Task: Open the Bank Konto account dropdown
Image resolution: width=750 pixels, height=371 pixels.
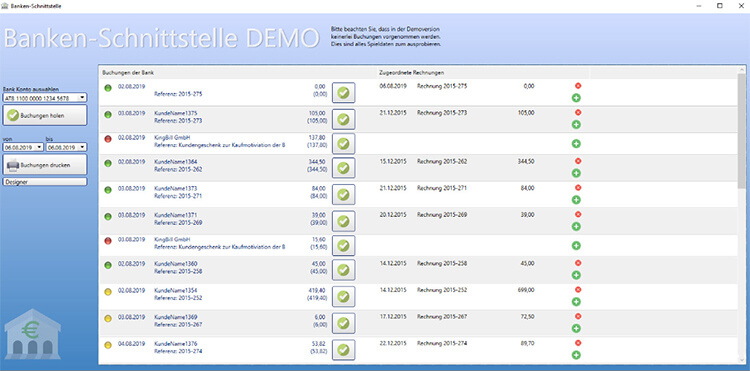Action: point(82,98)
